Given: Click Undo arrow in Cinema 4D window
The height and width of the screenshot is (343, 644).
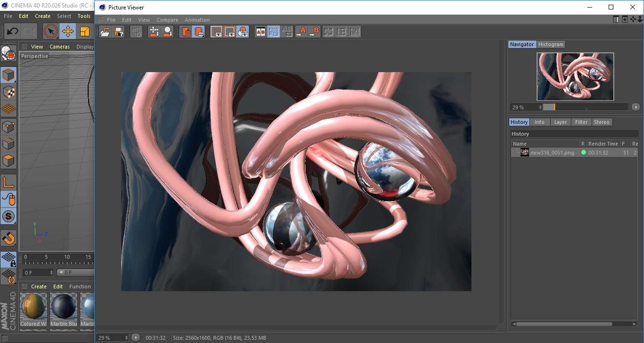Looking at the screenshot, I should [x=13, y=32].
